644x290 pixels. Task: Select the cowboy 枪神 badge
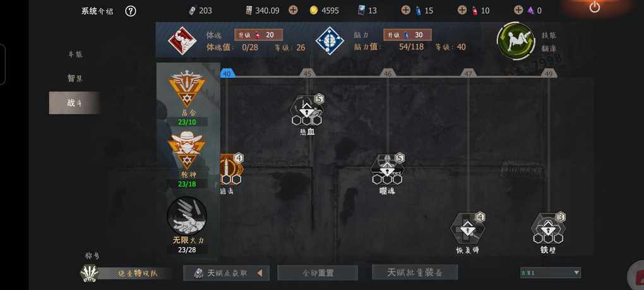187,150
